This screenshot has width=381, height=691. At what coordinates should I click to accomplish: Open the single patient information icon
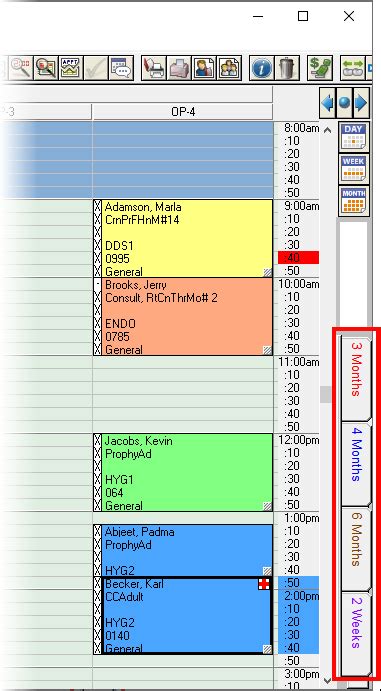click(x=204, y=68)
